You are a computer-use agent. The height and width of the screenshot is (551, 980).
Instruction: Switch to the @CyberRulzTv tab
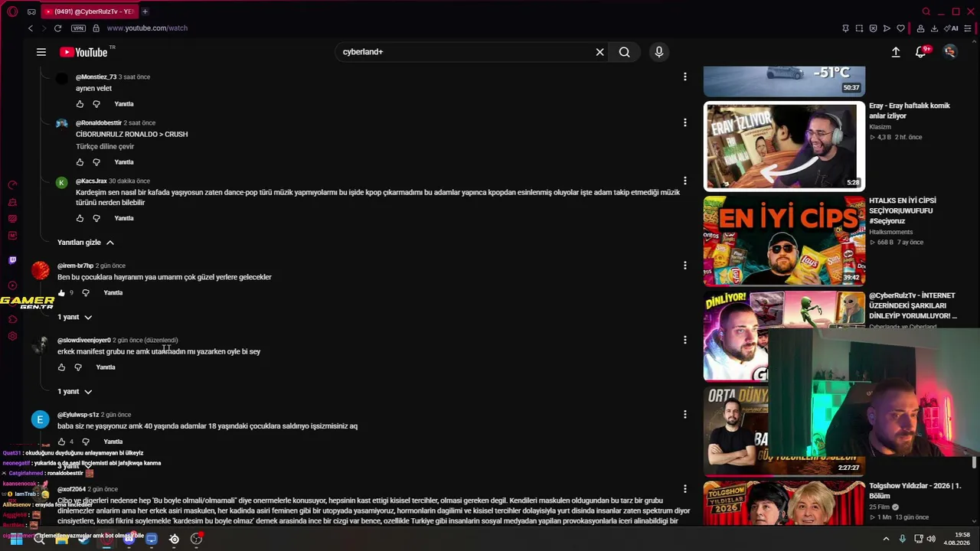[x=89, y=11]
